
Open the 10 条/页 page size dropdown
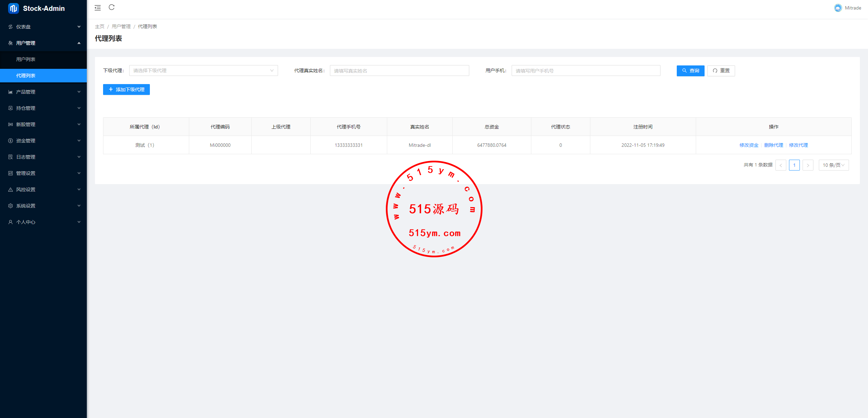[x=833, y=165]
